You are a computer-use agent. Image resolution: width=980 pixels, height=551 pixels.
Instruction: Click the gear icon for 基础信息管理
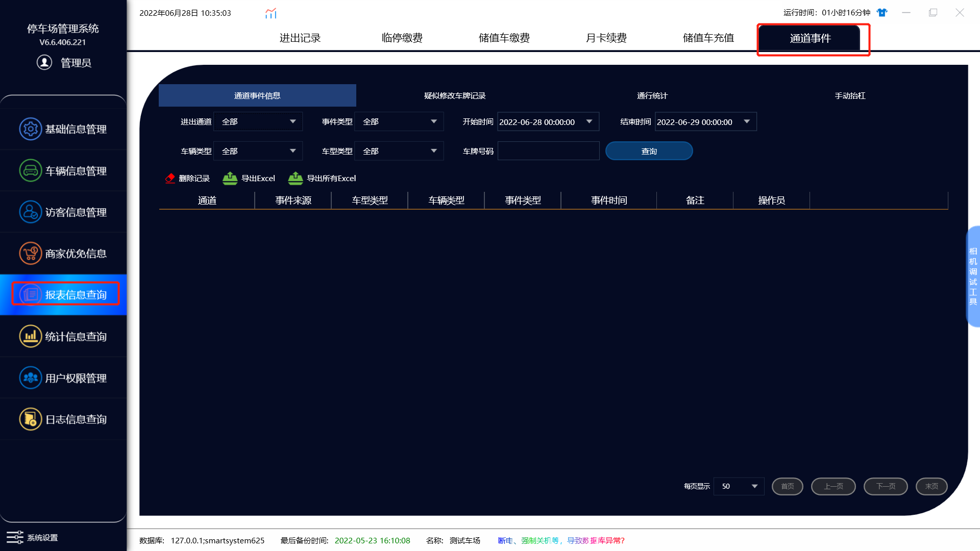(30, 129)
